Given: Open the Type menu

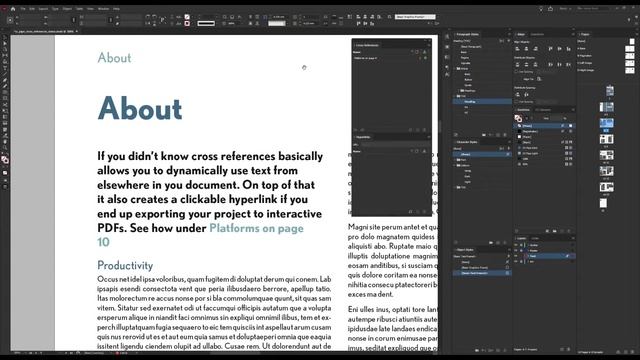Looking at the screenshot, I should tap(55, 9).
